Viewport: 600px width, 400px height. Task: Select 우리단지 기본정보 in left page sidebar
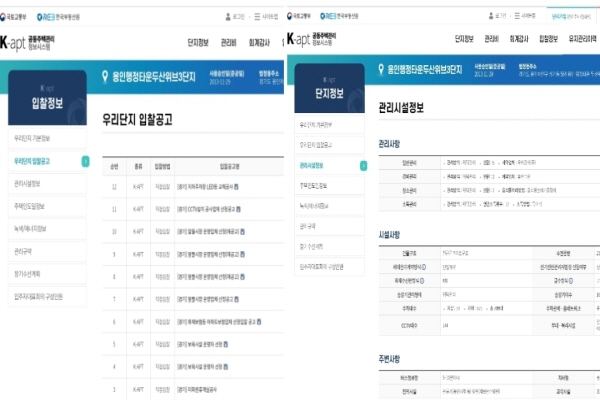pyautogui.click(x=47, y=139)
